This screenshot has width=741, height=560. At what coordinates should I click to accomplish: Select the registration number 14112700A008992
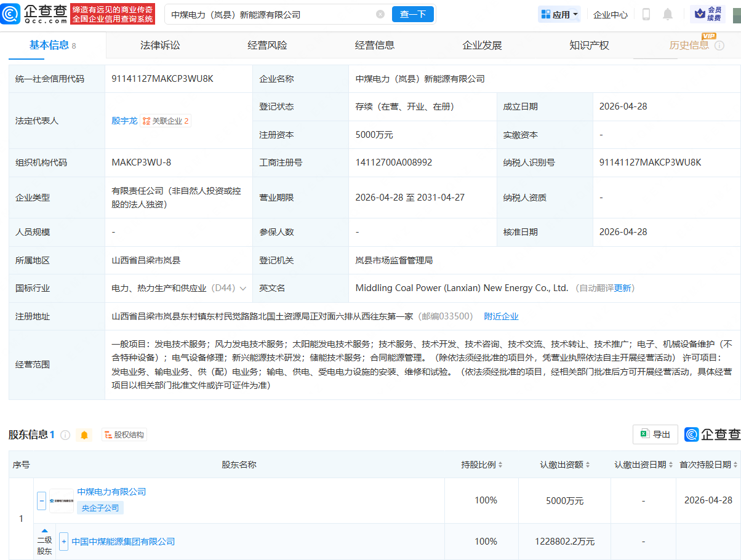coord(394,162)
